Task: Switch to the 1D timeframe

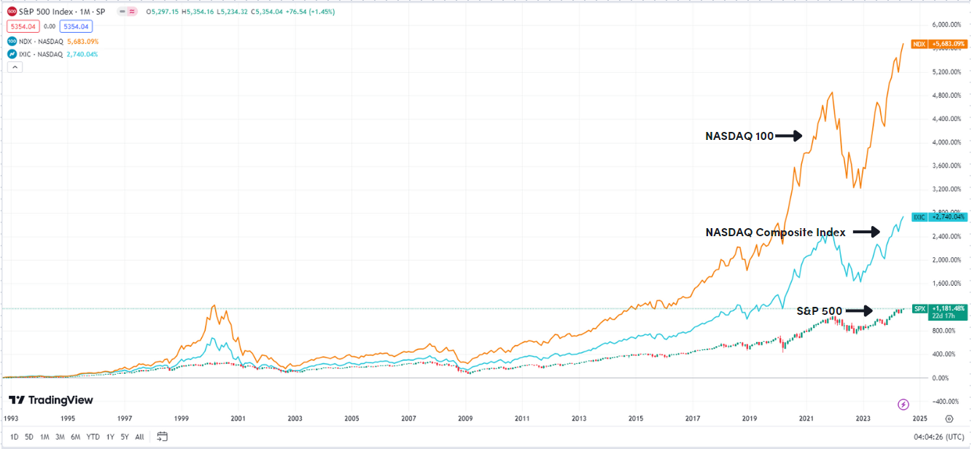Action: [x=15, y=437]
